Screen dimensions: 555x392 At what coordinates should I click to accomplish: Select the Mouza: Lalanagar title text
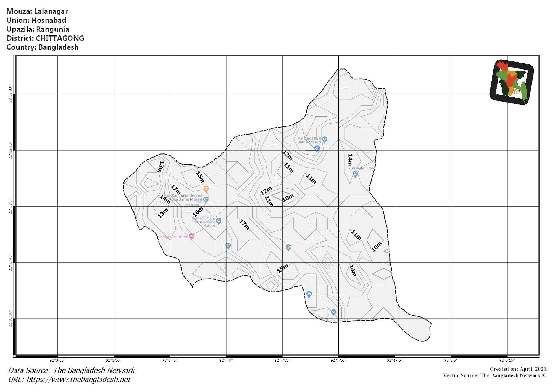pyautogui.click(x=37, y=11)
